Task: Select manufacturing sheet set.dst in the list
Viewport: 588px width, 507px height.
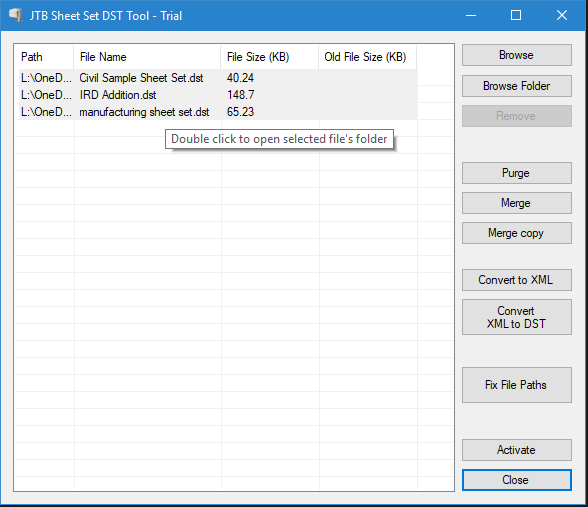Action: 218,112
